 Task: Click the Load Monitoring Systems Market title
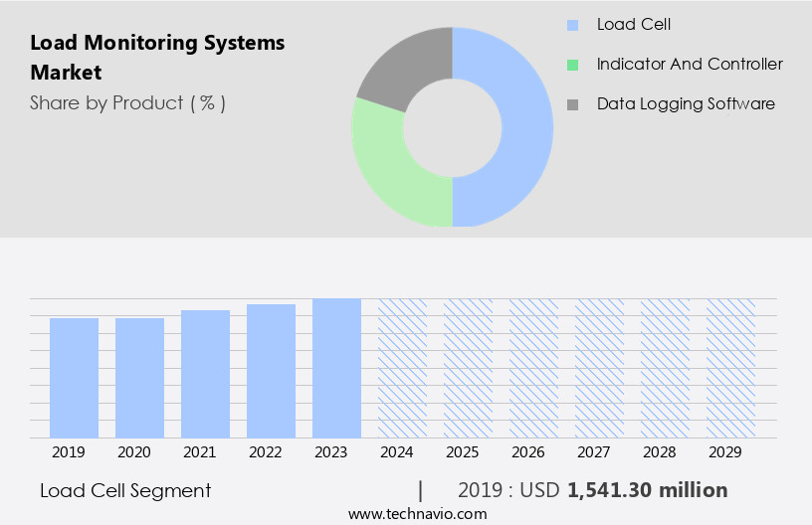click(x=157, y=58)
